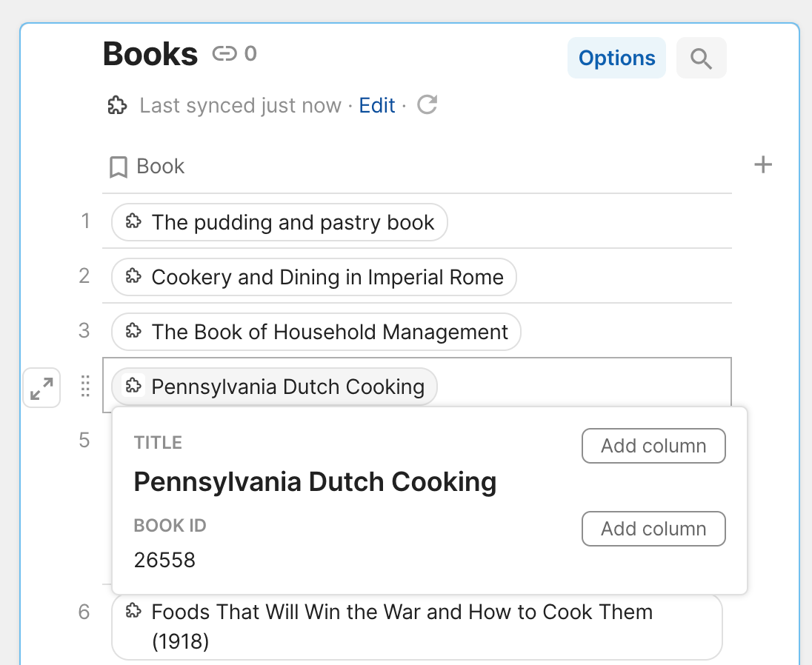Image resolution: width=812 pixels, height=665 pixels.
Task: Click the refresh sync icon
Action: point(427,105)
